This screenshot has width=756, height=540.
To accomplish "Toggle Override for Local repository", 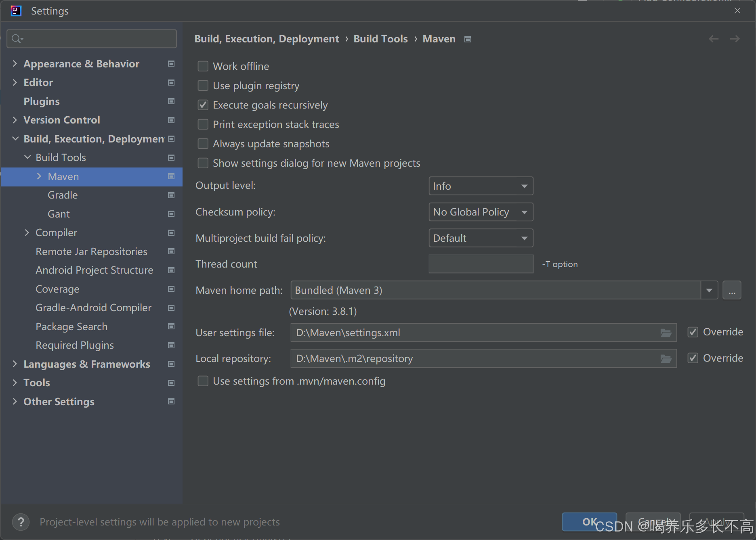I will [x=693, y=358].
